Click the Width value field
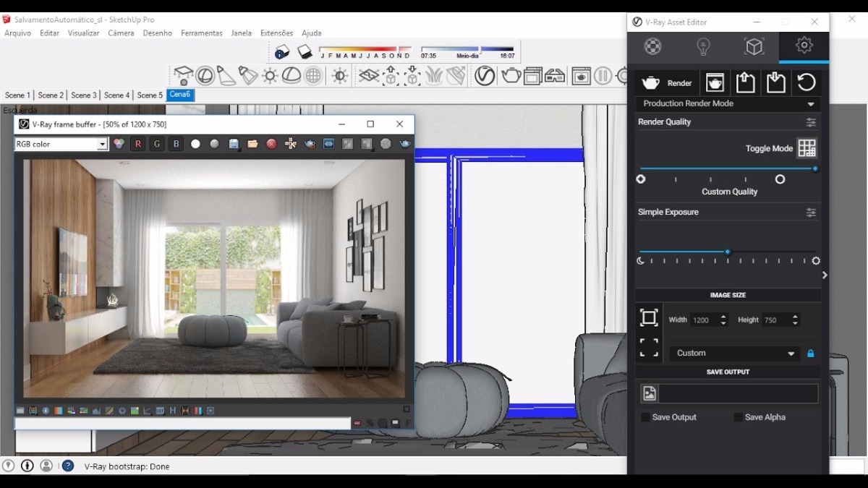Screen dimensions: 868x488 click(704, 320)
